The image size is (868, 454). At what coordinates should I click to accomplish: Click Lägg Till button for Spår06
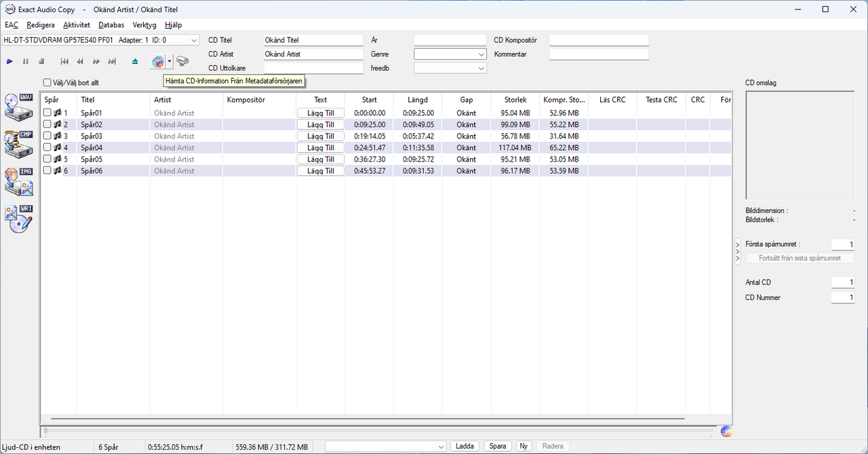[321, 171]
